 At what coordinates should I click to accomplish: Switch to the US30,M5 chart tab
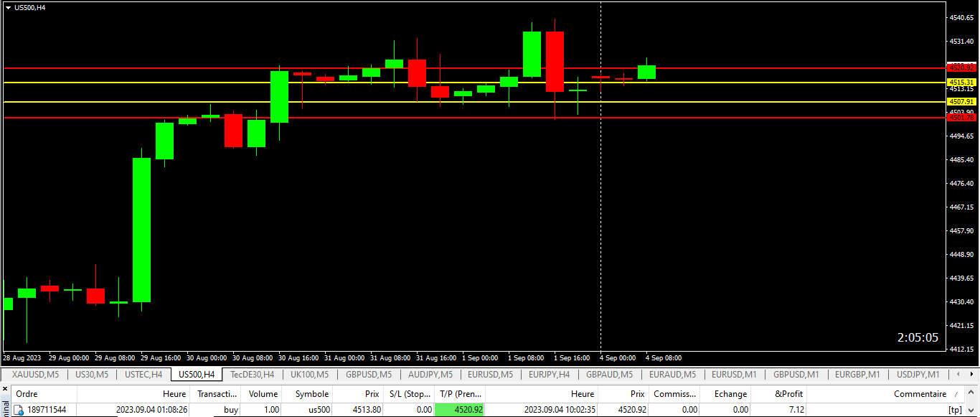pyautogui.click(x=91, y=375)
